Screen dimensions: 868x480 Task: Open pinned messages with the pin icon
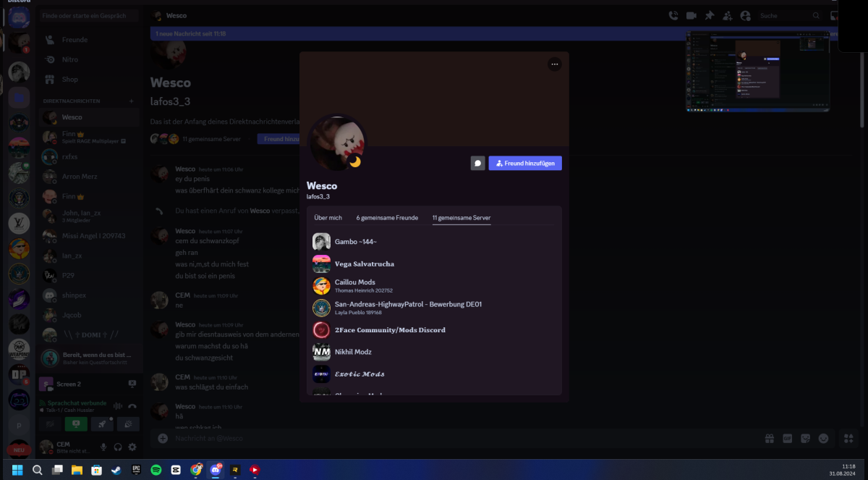(710, 15)
